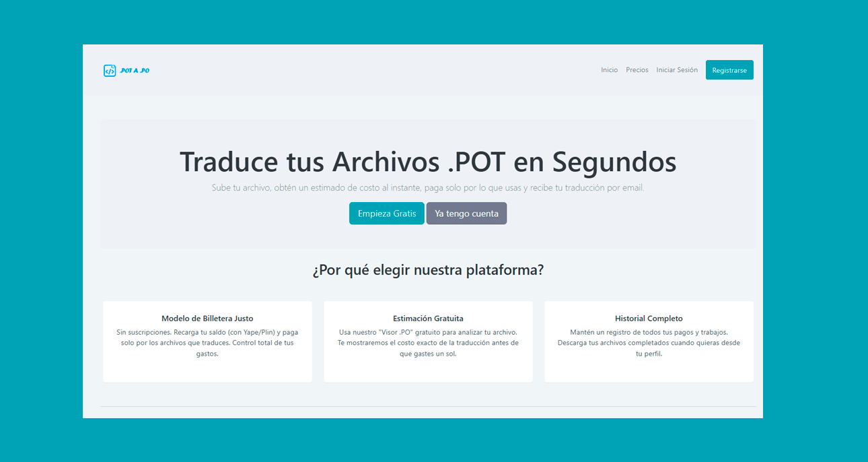This screenshot has height=462, width=868.
Task: Click the horizontal divider below the cards
Action: (427, 407)
